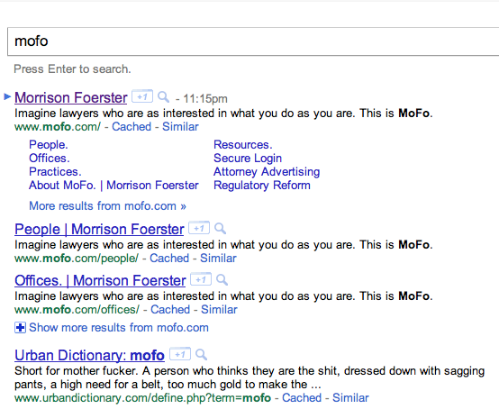Click the +1 button next to Morrison Foerster
This screenshot has height=409, width=499.
(142, 97)
